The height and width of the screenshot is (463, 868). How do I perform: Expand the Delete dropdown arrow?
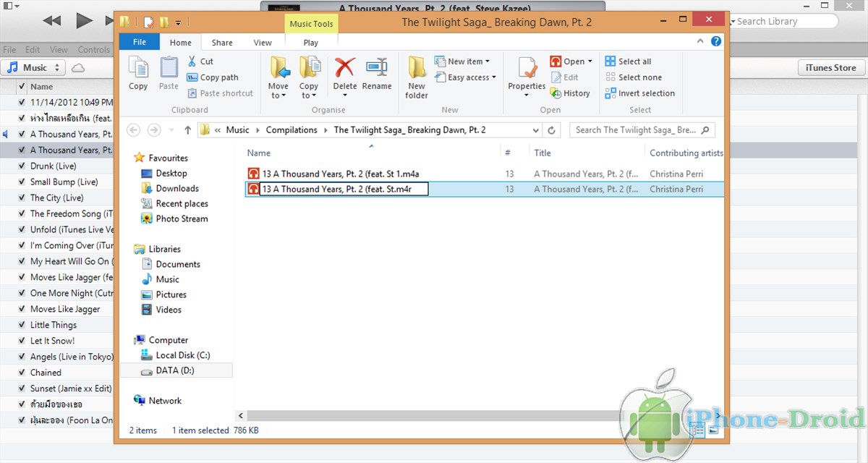pyautogui.click(x=345, y=95)
